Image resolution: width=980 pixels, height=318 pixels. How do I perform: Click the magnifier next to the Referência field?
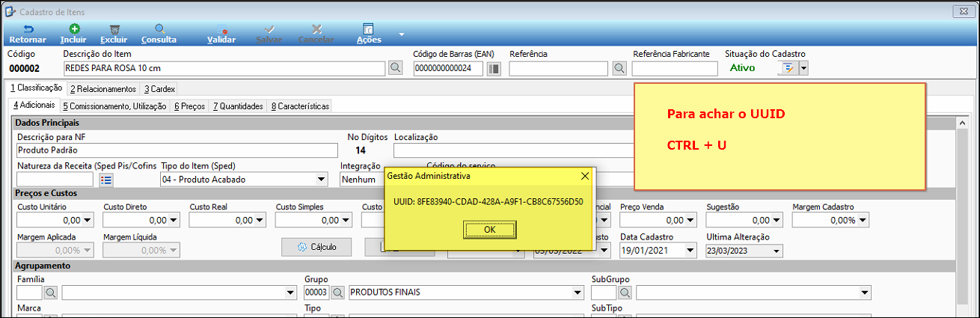tap(619, 69)
